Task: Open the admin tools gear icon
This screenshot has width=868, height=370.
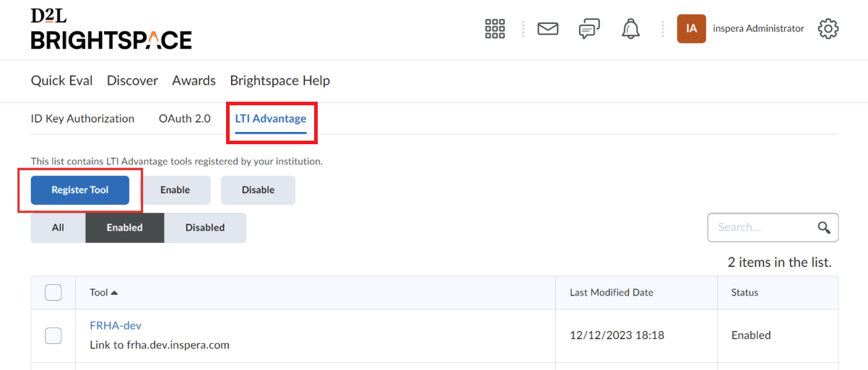Action: click(828, 29)
